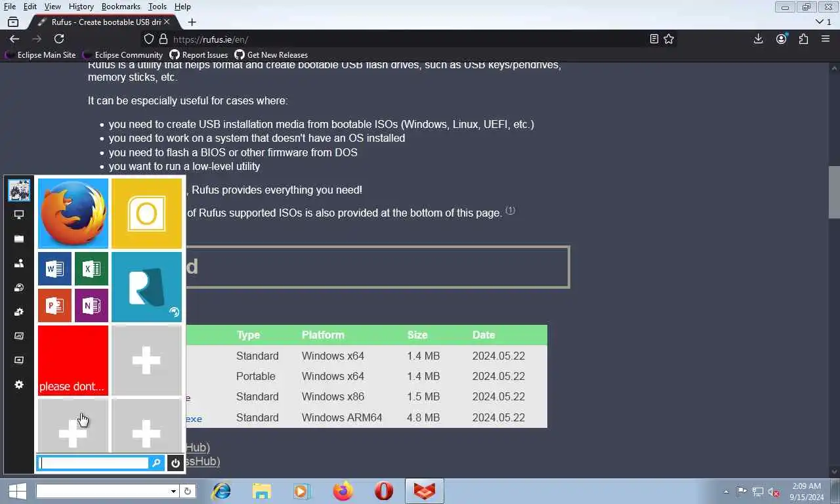The height and width of the screenshot is (504, 840).
Task: Bookmark this page with the star icon
Action: pos(669,39)
